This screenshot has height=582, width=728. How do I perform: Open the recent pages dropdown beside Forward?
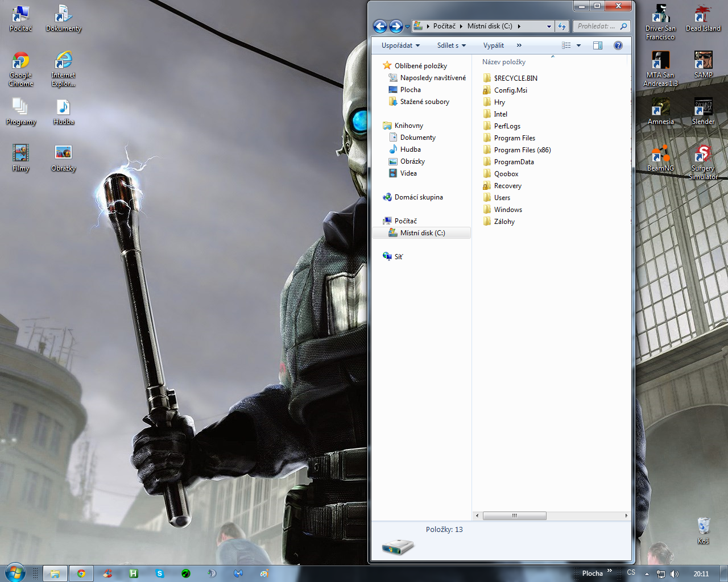click(x=407, y=26)
